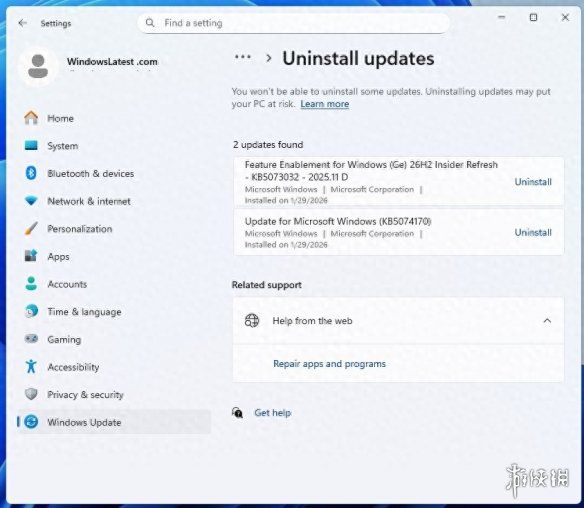Click the Find a setting search box
The height and width of the screenshot is (508, 584).
tap(293, 23)
